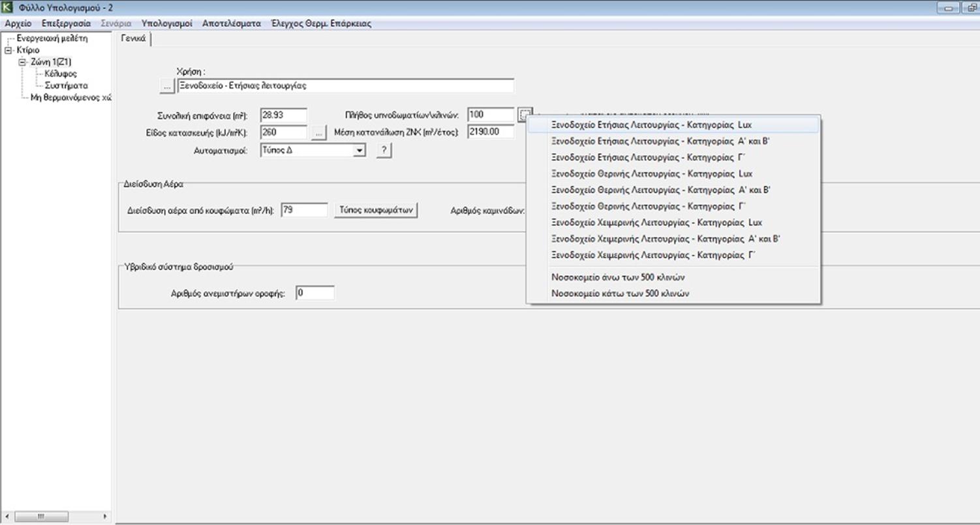Image resolution: width=980 pixels, height=525 pixels.
Task: Open the greyed-out Σενάρια menu
Action: (x=116, y=23)
